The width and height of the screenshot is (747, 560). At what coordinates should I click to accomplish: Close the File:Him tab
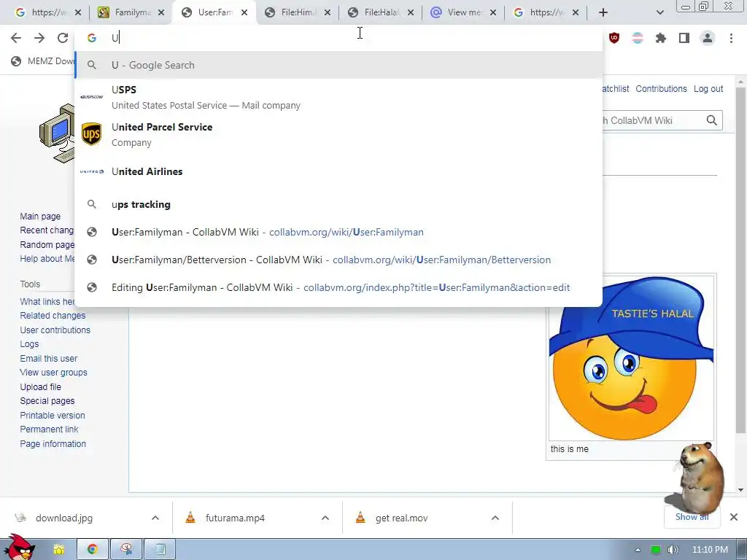(328, 12)
